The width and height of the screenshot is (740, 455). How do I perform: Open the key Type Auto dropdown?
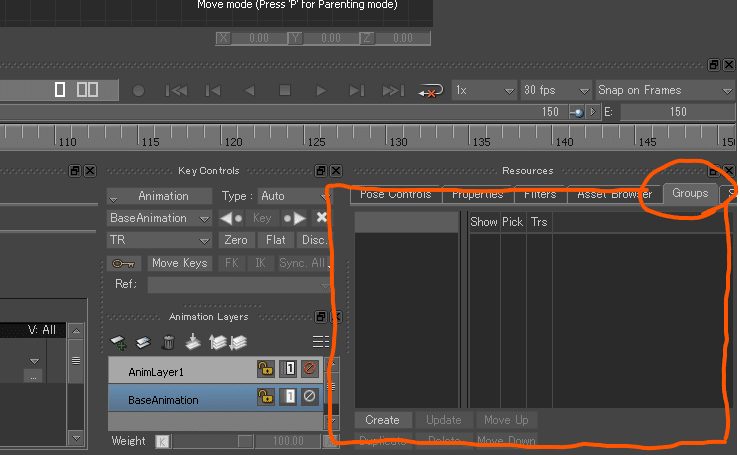[x=294, y=196]
